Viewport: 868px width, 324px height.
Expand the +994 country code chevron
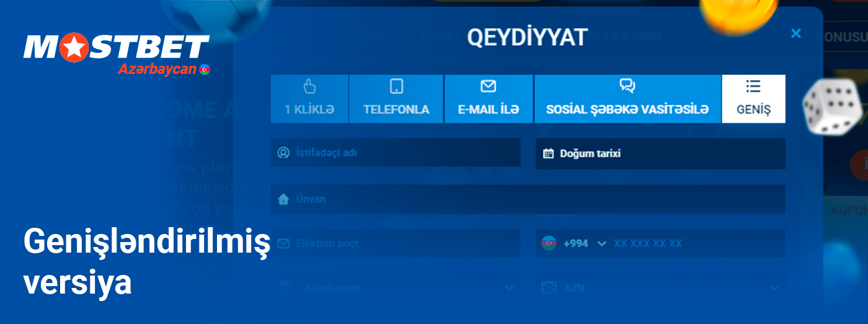tap(601, 244)
